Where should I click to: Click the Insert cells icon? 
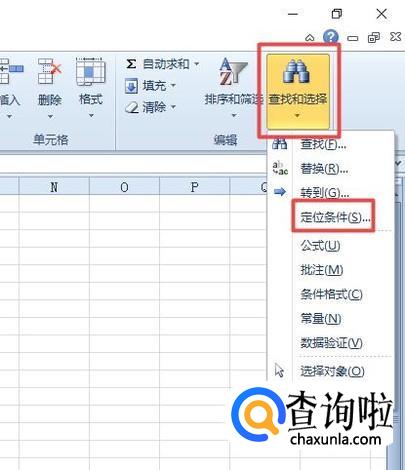click(10, 71)
